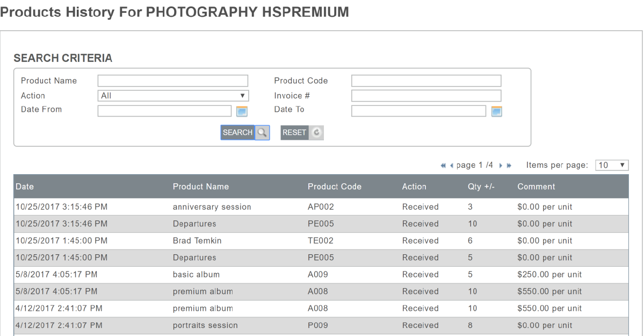Focus the Product Name text field
Viewport: 644px width, 336px height.
pyautogui.click(x=173, y=81)
